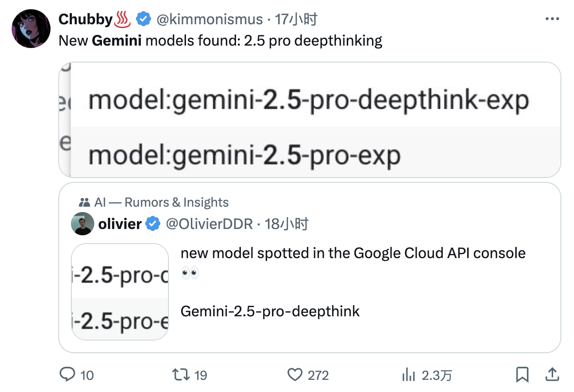574x392 pixels.
Task: Like the tweet with the heart icon
Action: pyautogui.click(x=295, y=375)
